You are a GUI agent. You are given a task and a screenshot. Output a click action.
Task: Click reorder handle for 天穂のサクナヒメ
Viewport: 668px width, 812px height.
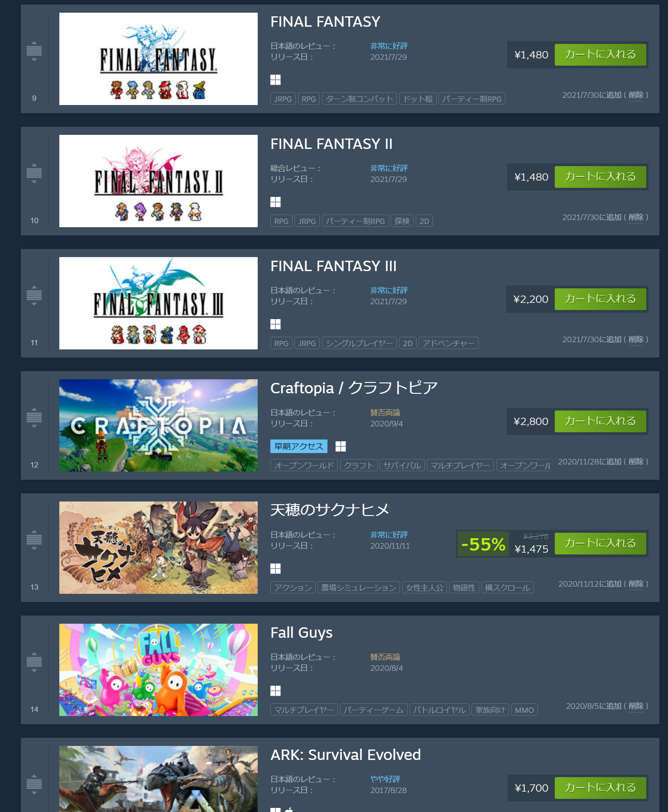click(34, 540)
